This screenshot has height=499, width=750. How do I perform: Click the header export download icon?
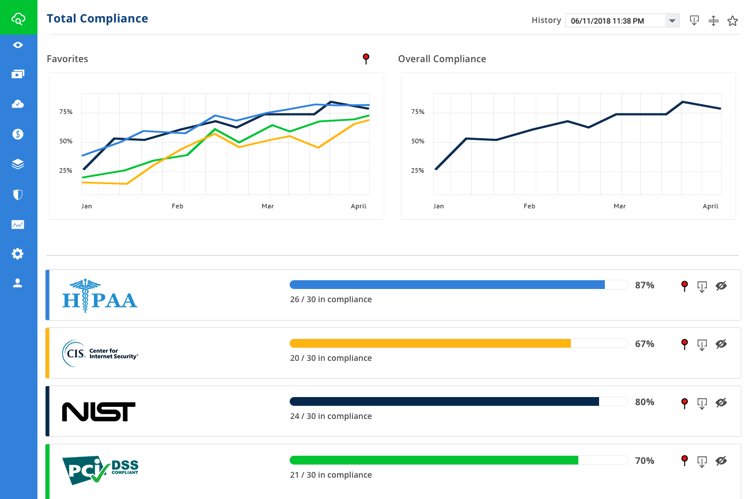pos(695,20)
